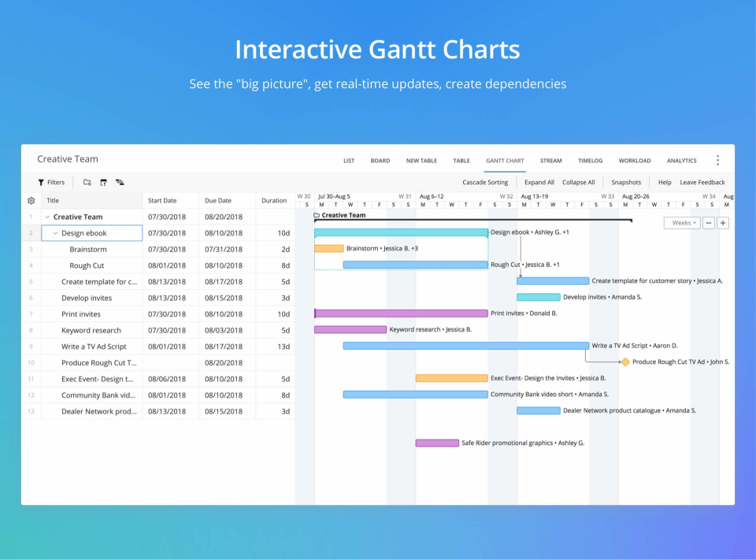Click the Jul 30–Aug 5 week header
The height and width of the screenshot is (560, 756).
[334, 196]
